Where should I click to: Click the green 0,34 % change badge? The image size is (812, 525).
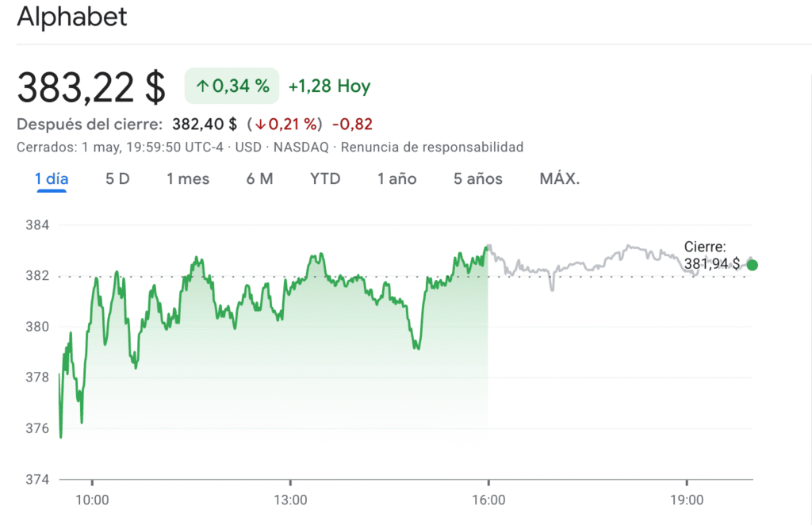click(232, 86)
